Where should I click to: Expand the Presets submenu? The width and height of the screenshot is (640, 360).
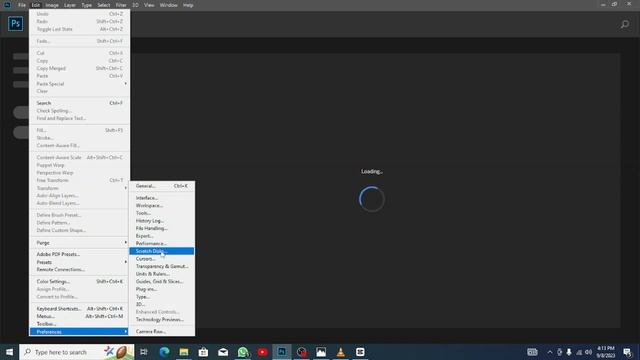79,262
